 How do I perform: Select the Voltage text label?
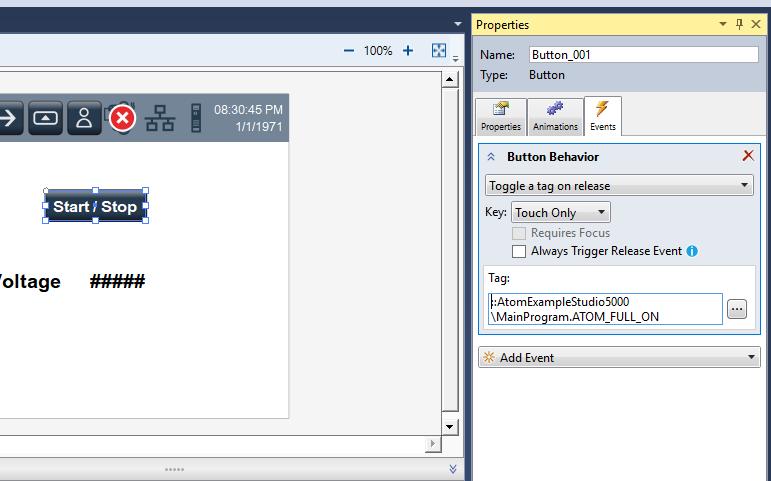click(x=30, y=282)
